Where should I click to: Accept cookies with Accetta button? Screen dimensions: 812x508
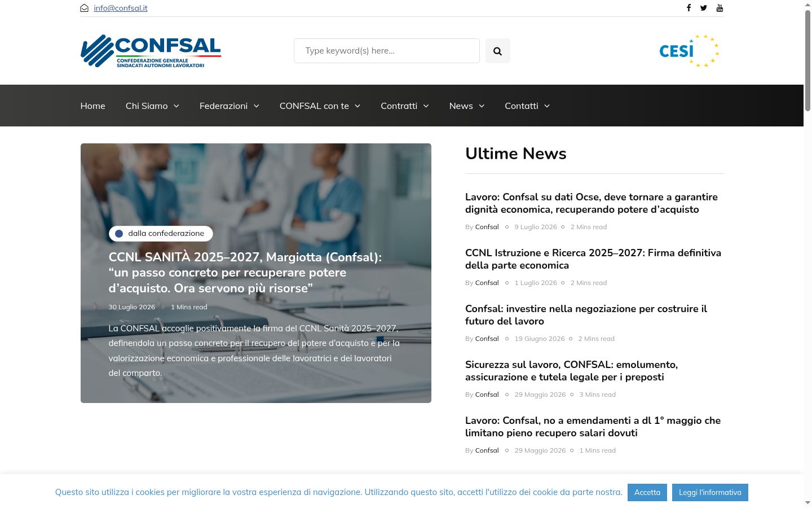click(647, 492)
